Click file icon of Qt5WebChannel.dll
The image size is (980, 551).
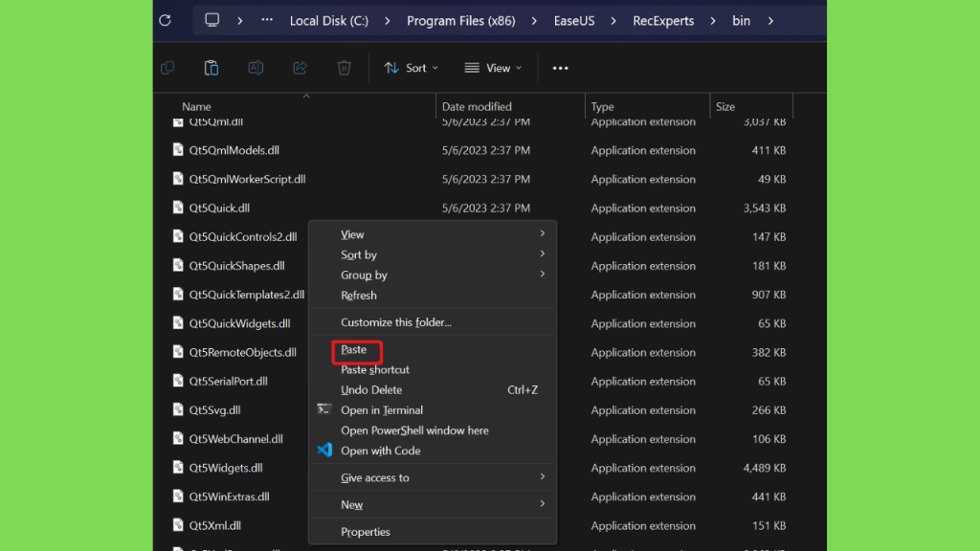coord(178,438)
